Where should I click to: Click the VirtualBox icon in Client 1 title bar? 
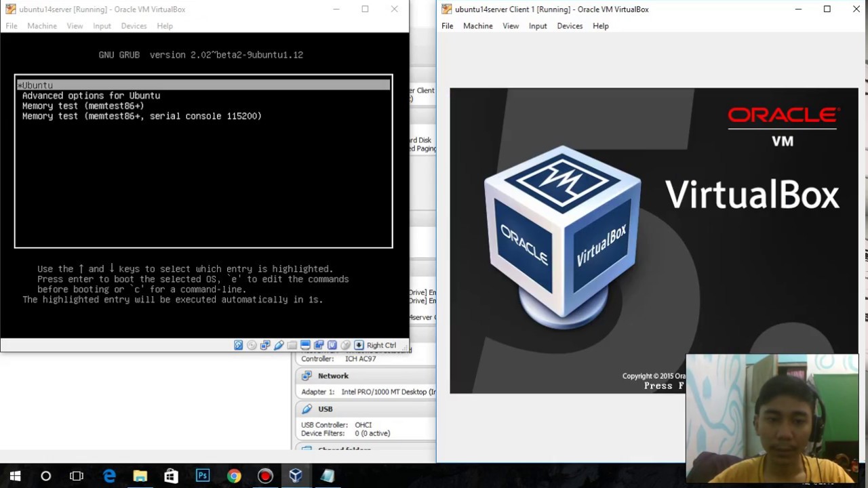pos(446,9)
